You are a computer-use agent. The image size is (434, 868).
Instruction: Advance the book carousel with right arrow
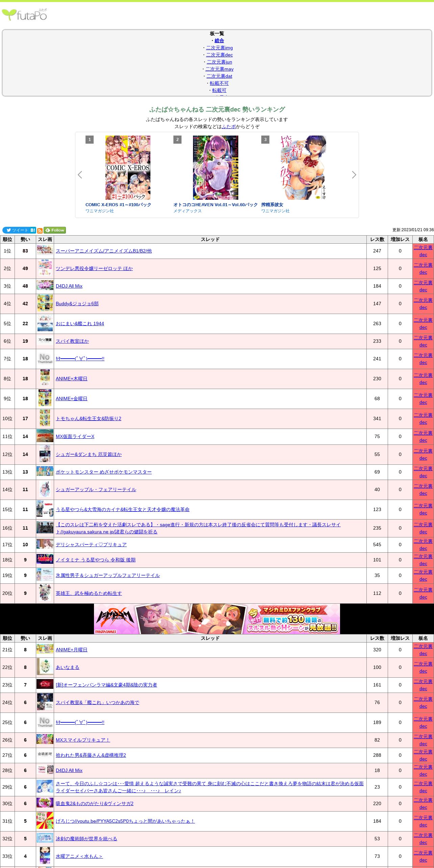pos(354,175)
